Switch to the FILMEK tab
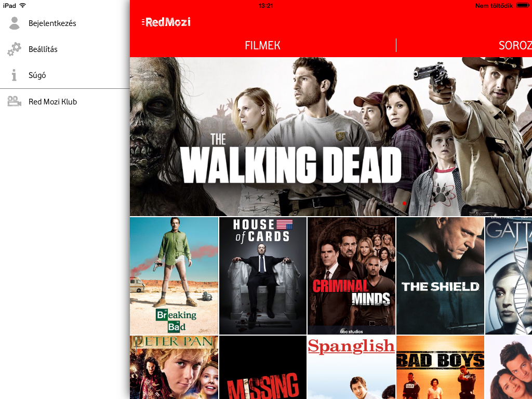 coord(262,46)
